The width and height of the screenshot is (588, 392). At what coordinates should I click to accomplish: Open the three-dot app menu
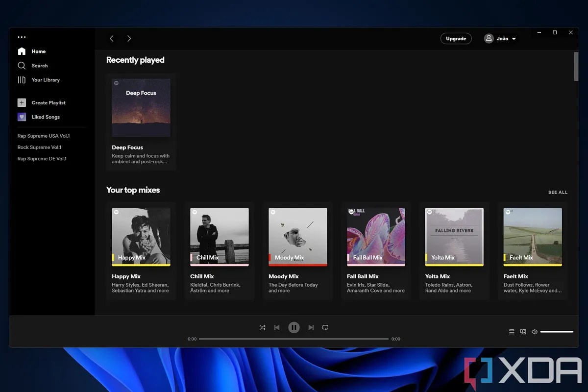pyautogui.click(x=22, y=37)
